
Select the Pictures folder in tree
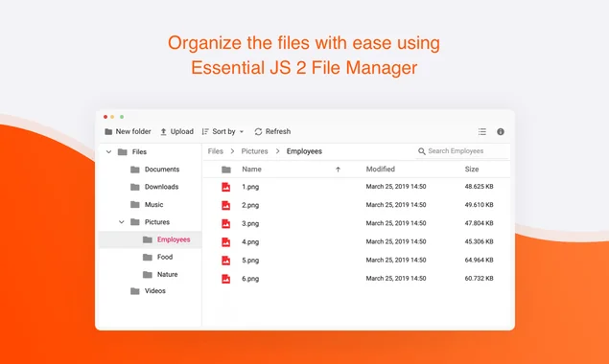point(157,222)
